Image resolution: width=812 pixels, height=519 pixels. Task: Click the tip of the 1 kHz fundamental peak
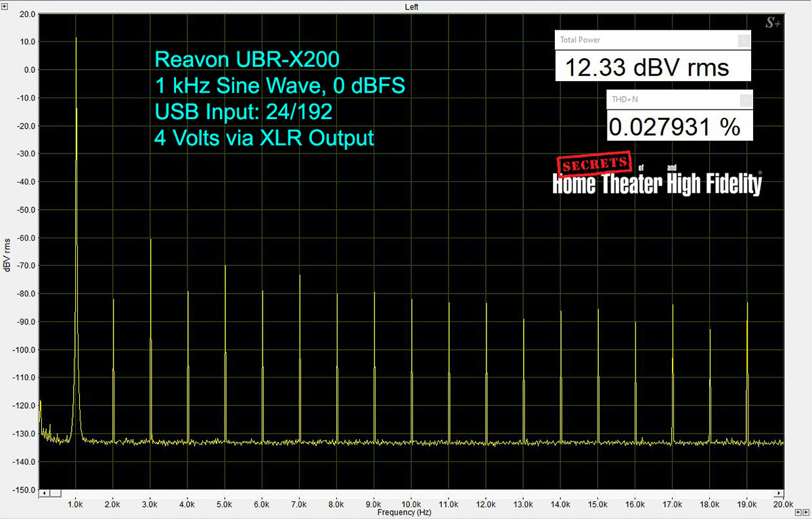tap(76, 38)
